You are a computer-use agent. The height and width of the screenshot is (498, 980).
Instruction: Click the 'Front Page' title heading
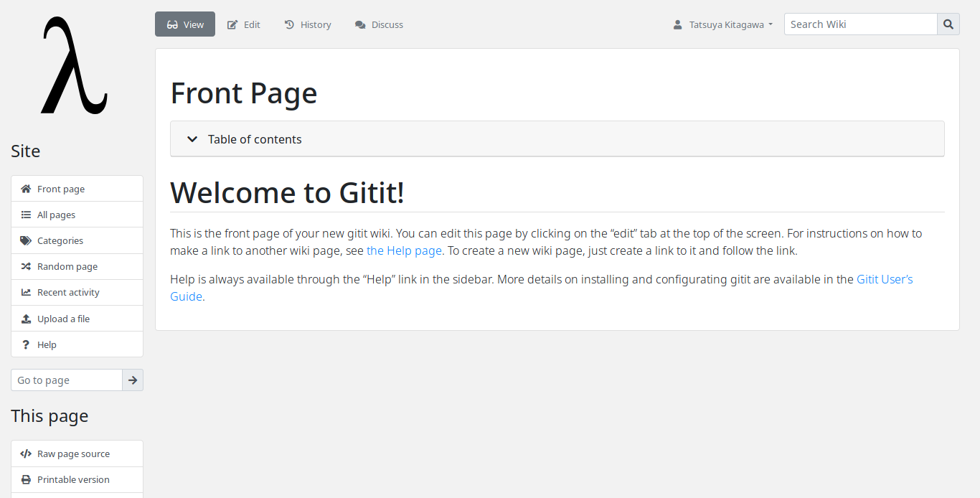244,93
